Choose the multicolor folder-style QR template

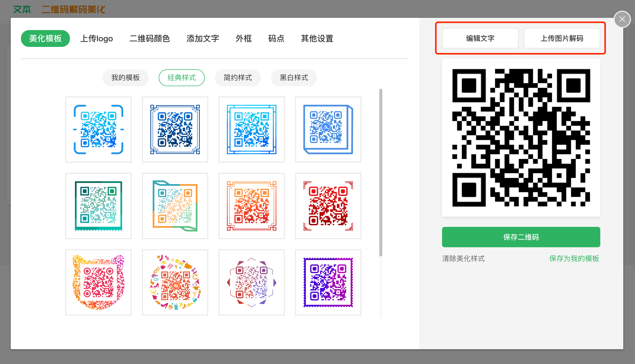(x=175, y=206)
